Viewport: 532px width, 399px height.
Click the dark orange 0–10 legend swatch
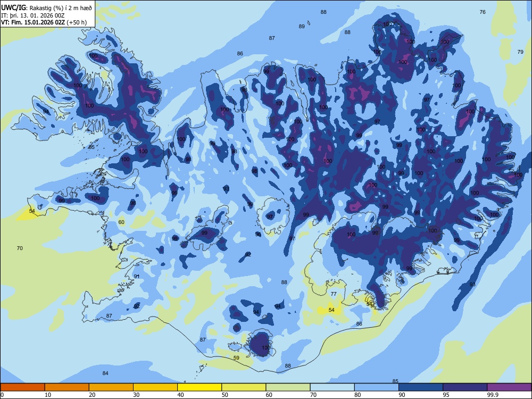click(22, 387)
